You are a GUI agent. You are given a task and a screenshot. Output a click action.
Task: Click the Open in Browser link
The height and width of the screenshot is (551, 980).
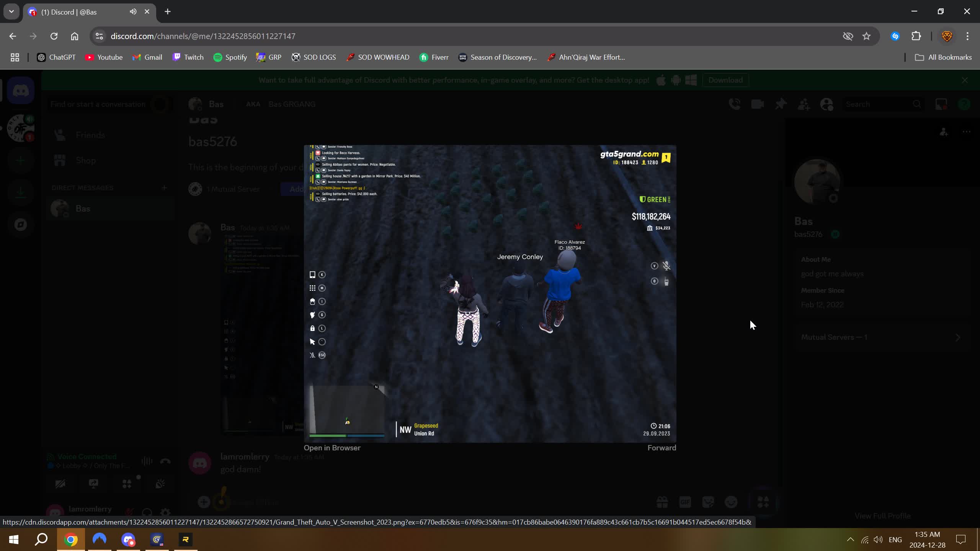point(332,447)
